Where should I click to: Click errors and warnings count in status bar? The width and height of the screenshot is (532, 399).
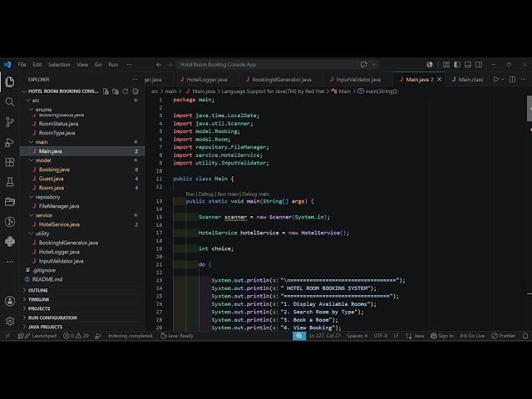click(x=76, y=336)
